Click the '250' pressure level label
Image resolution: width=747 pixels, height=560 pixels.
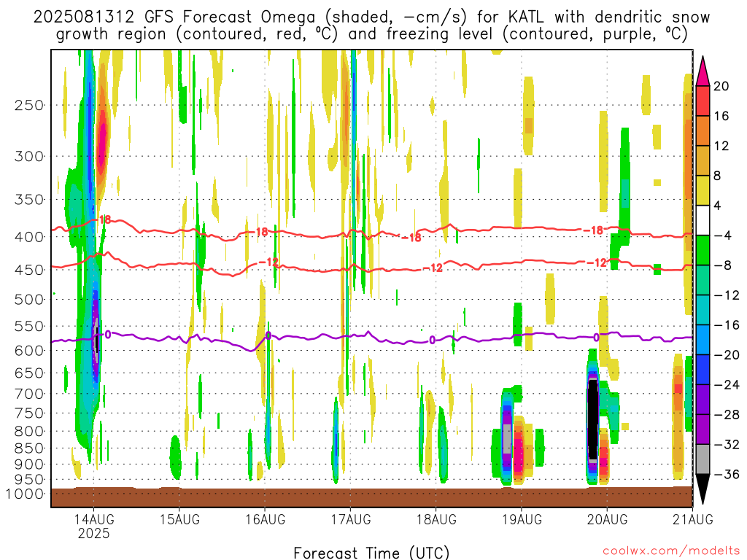29,105
